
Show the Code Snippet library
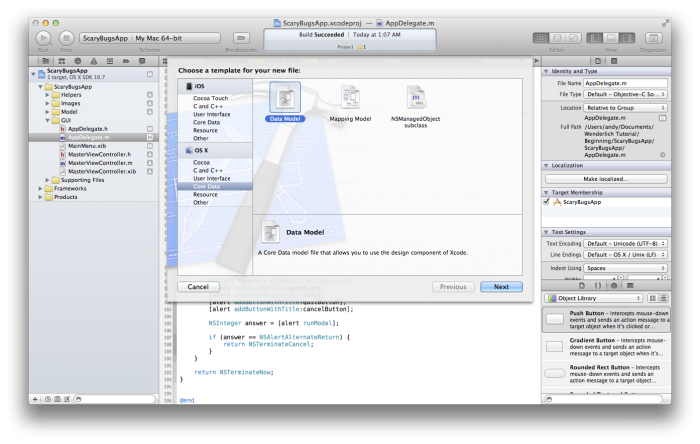coord(598,286)
